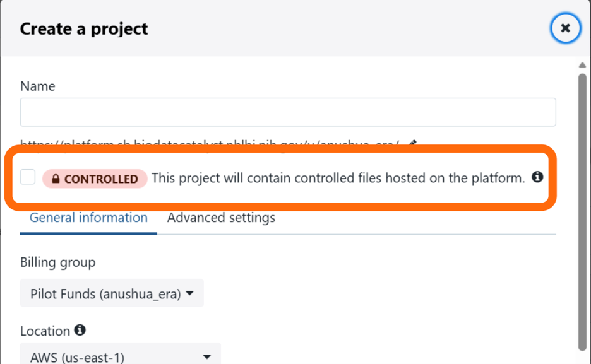This screenshot has height=364, width=591.
Task: Open the AWS (us-east-1) location dropdown
Action: (120, 354)
